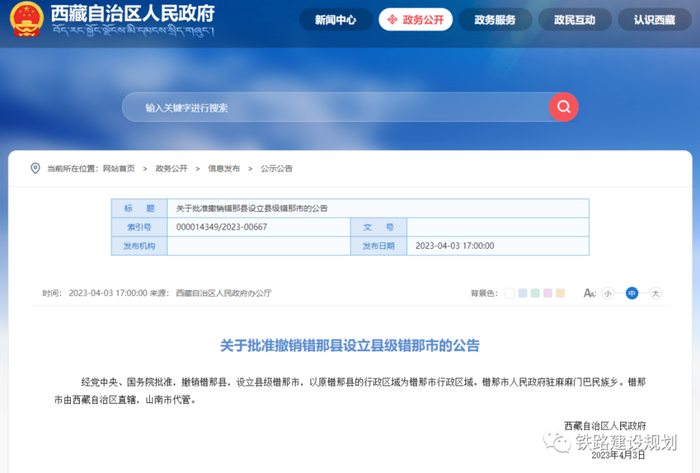Set font size to small (小)
The width and height of the screenshot is (700, 473).
(x=608, y=293)
